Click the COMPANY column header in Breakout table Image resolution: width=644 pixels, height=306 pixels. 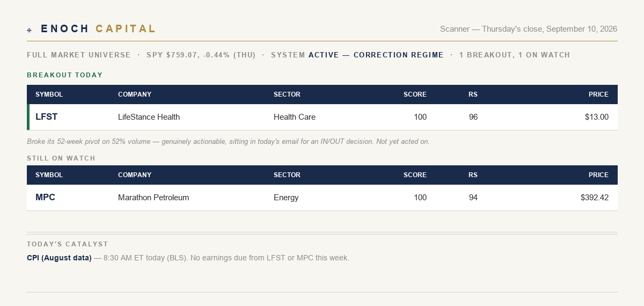click(x=135, y=94)
